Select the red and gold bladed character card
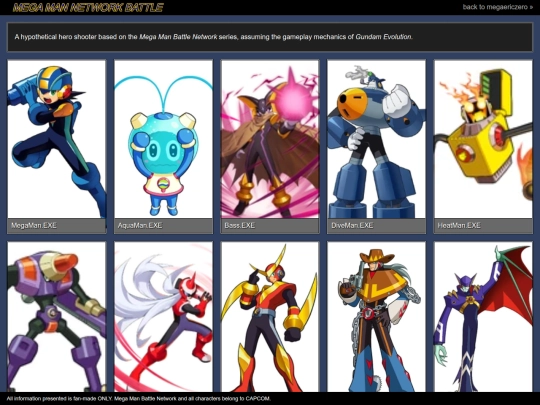Image resolution: width=540 pixels, height=405 pixels. pos(270,317)
